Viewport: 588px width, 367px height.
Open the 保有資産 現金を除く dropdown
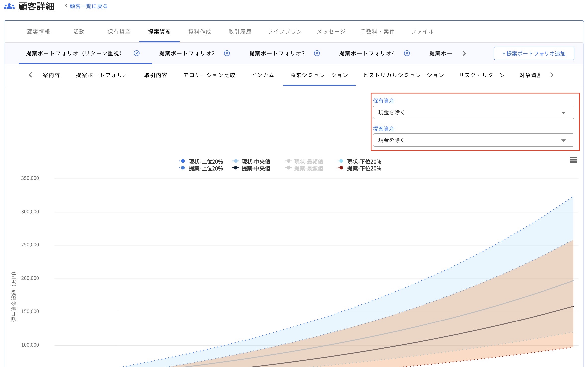(x=473, y=112)
